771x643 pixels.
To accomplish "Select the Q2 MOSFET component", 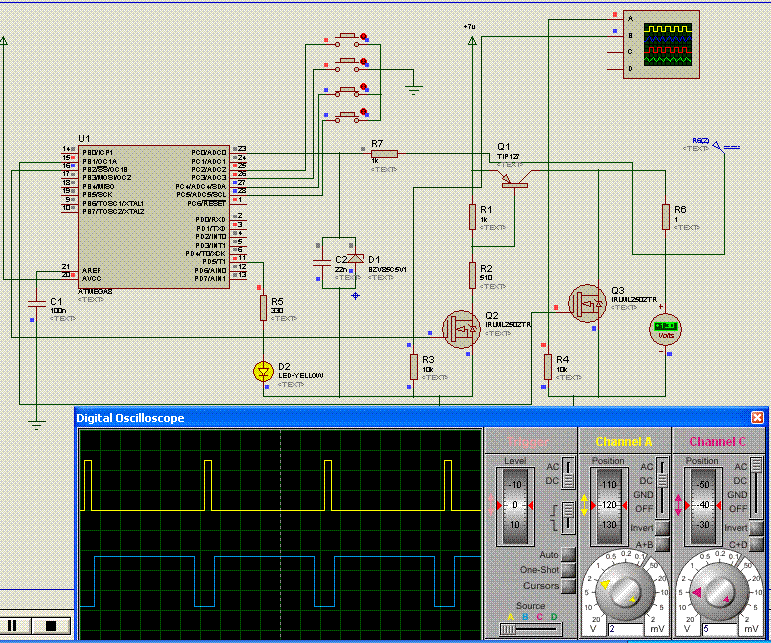I will 461,327.
